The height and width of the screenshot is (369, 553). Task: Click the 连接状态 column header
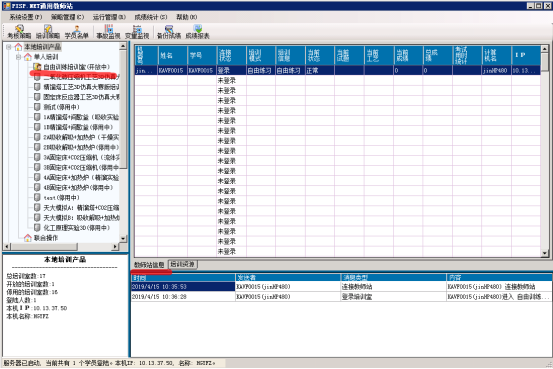pos(231,55)
